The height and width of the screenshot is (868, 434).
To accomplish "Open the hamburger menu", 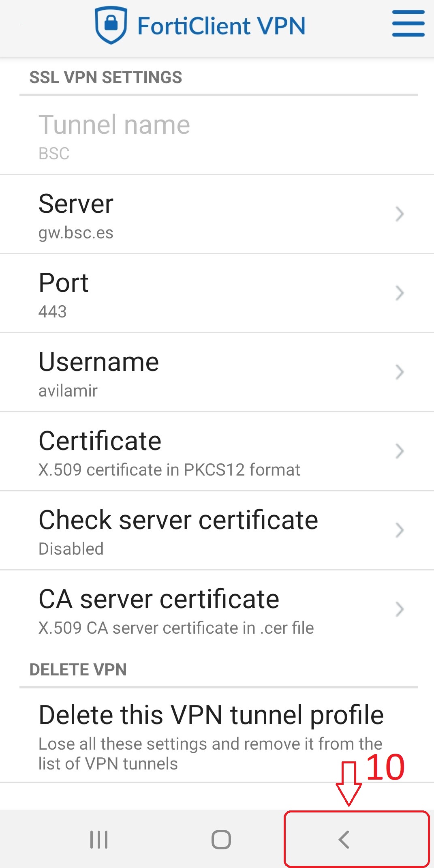I will pos(408,24).
